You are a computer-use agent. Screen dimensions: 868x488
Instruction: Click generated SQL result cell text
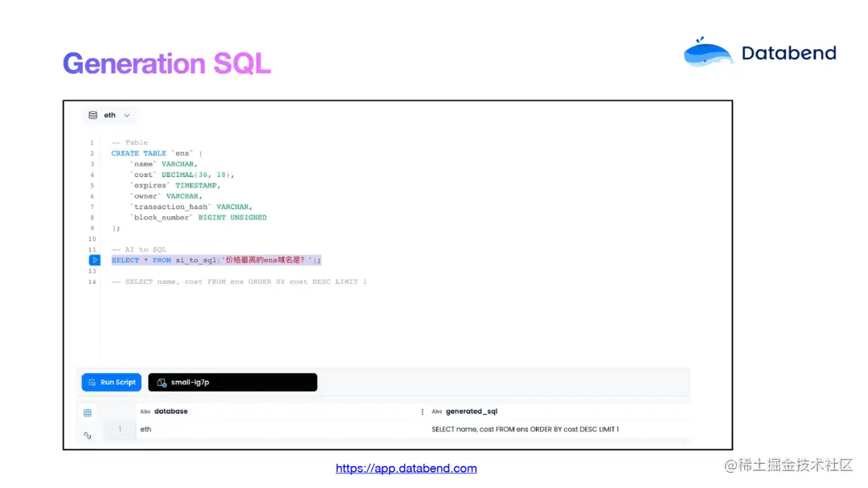click(x=526, y=429)
